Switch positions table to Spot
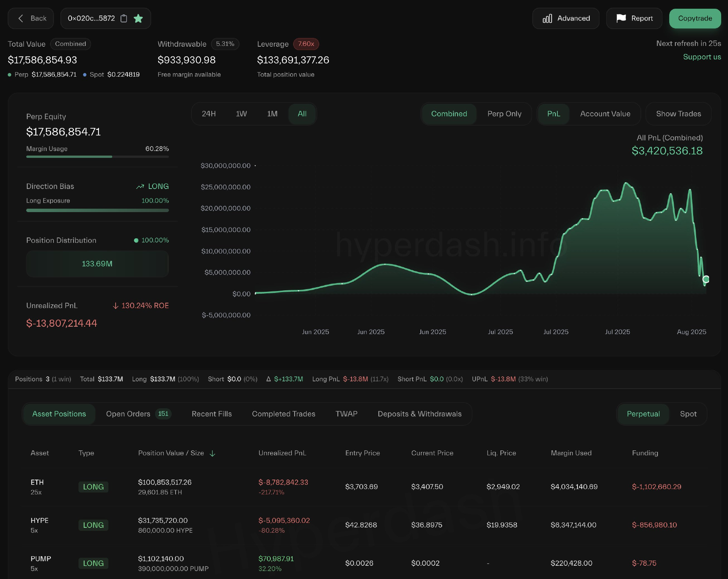 (688, 414)
